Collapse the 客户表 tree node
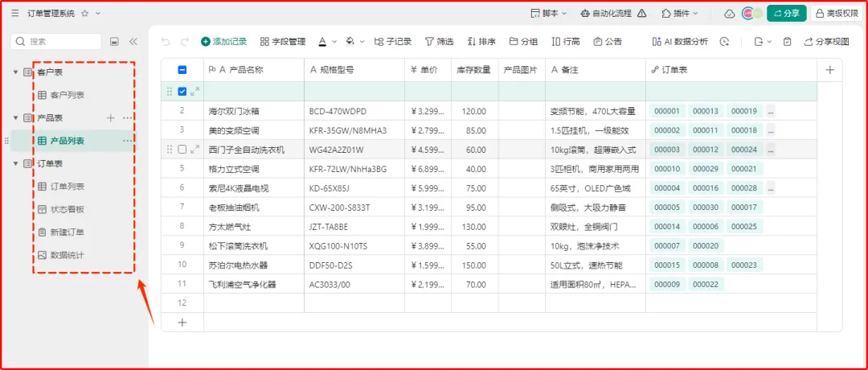Image resolution: width=868 pixels, height=370 pixels. click(16, 72)
